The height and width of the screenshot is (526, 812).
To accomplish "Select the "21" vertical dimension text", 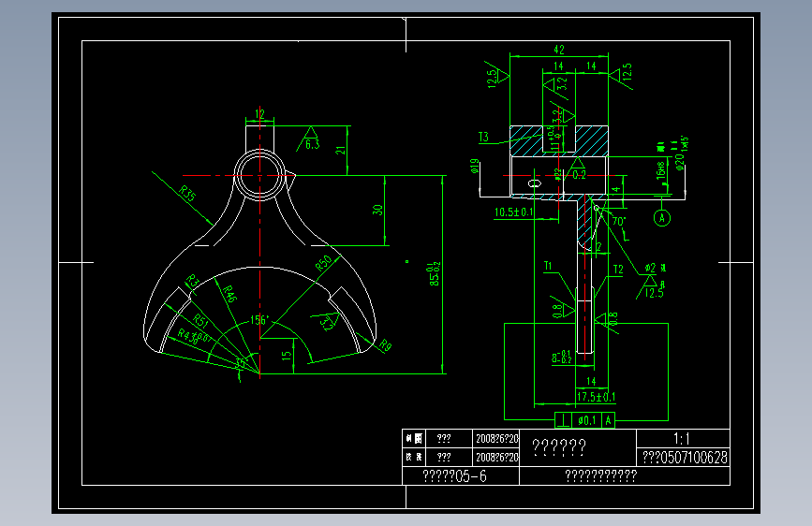I will [x=340, y=150].
